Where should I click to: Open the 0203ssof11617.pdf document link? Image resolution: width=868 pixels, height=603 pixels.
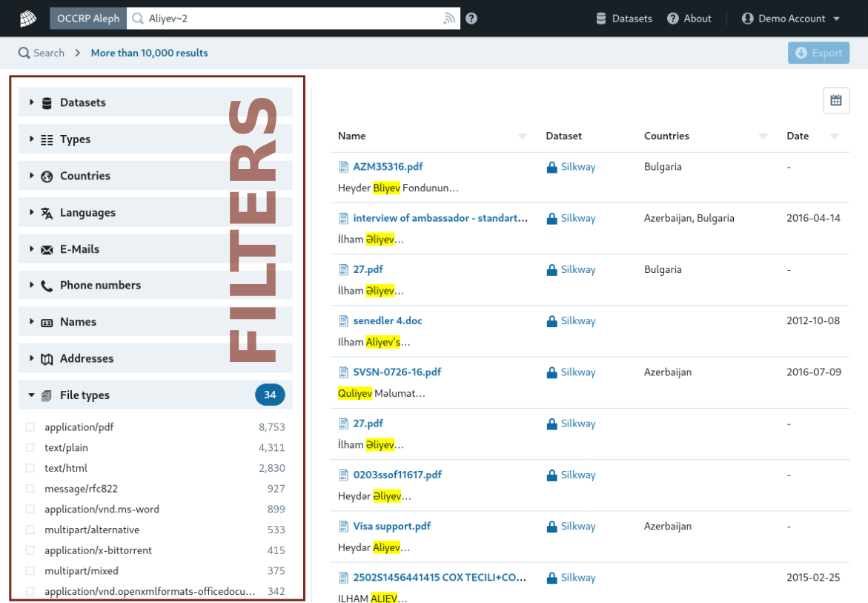pyautogui.click(x=397, y=475)
